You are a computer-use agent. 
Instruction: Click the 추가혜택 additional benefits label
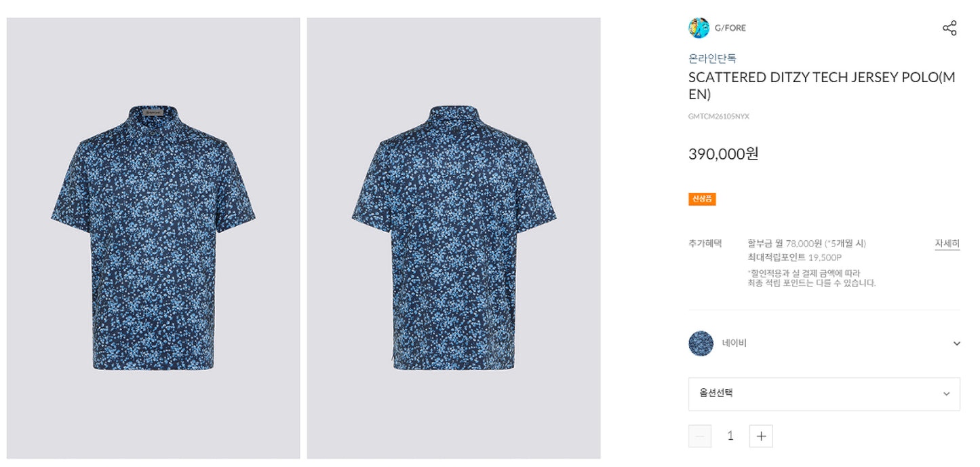coord(705,243)
